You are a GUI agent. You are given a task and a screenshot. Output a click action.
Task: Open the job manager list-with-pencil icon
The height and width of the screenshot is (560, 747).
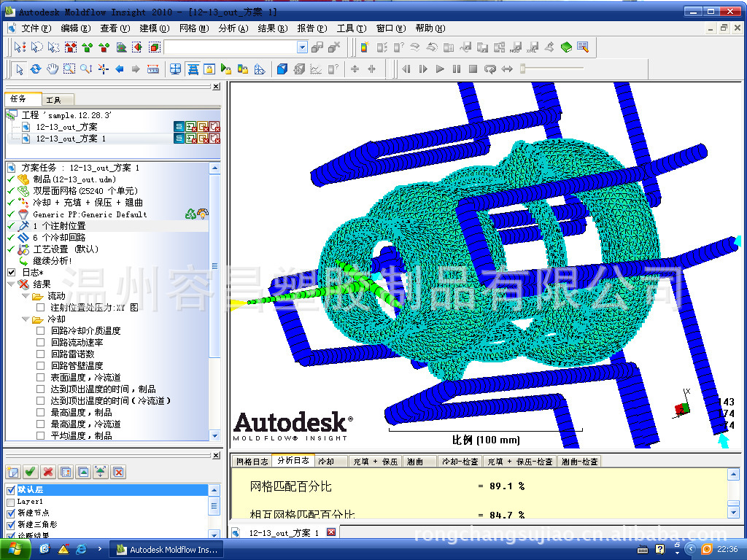583,47
